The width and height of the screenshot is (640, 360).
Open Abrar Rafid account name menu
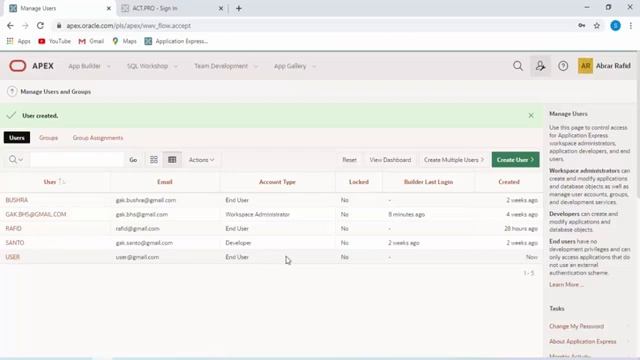613,66
